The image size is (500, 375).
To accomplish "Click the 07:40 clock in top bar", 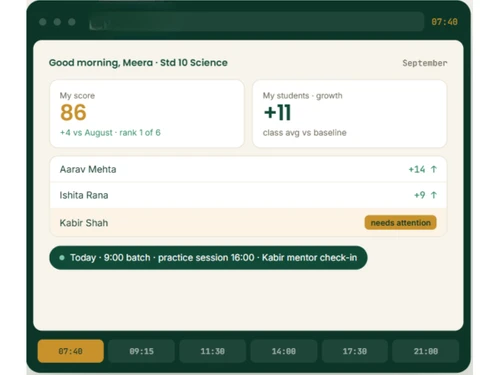I will point(444,22).
